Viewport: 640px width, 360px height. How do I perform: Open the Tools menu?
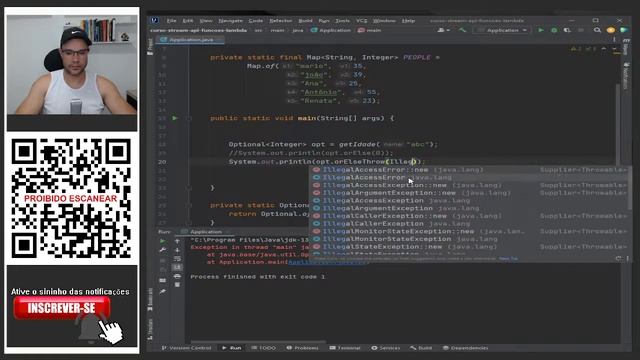pyautogui.click(x=342, y=20)
